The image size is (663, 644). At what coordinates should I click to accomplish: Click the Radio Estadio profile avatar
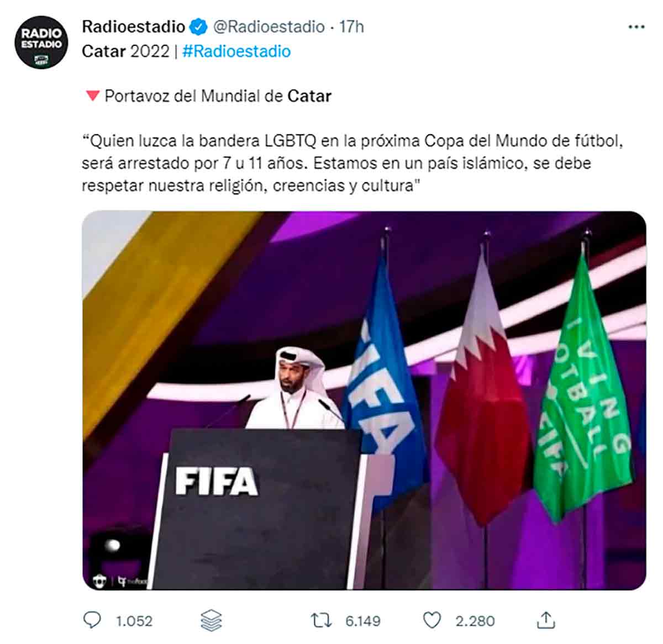click(x=41, y=43)
